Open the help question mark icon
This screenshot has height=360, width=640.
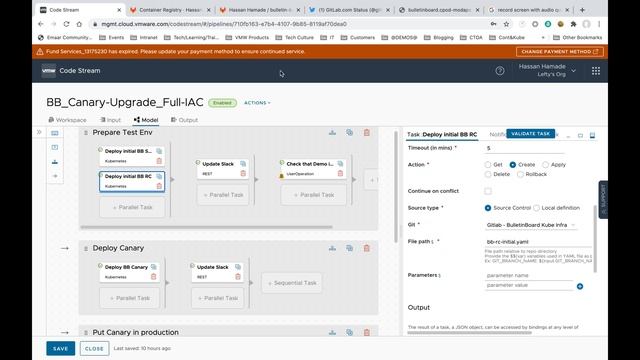[500, 71]
